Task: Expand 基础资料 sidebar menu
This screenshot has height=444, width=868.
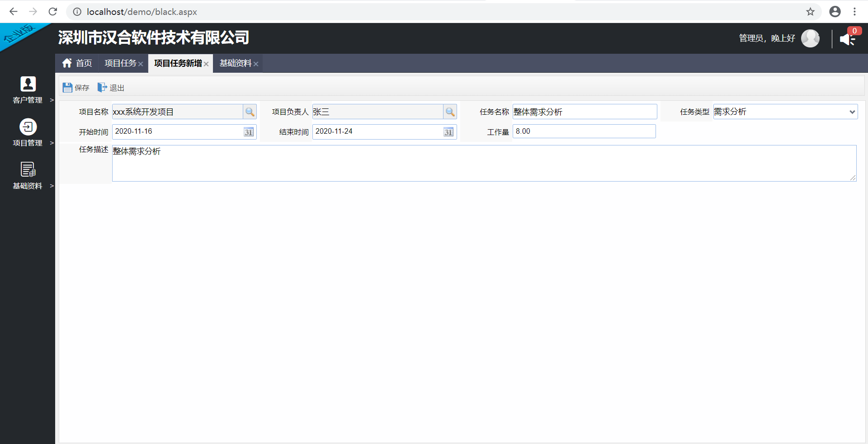Action: point(28,176)
